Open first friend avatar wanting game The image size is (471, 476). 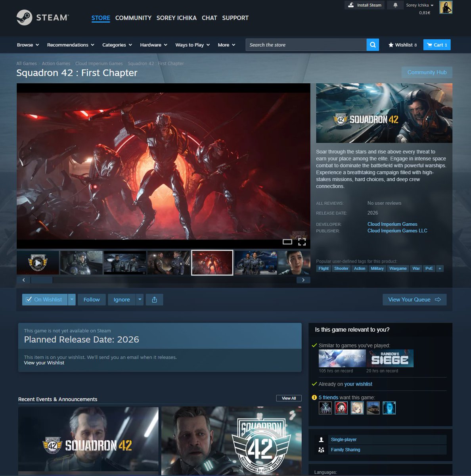(325, 408)
